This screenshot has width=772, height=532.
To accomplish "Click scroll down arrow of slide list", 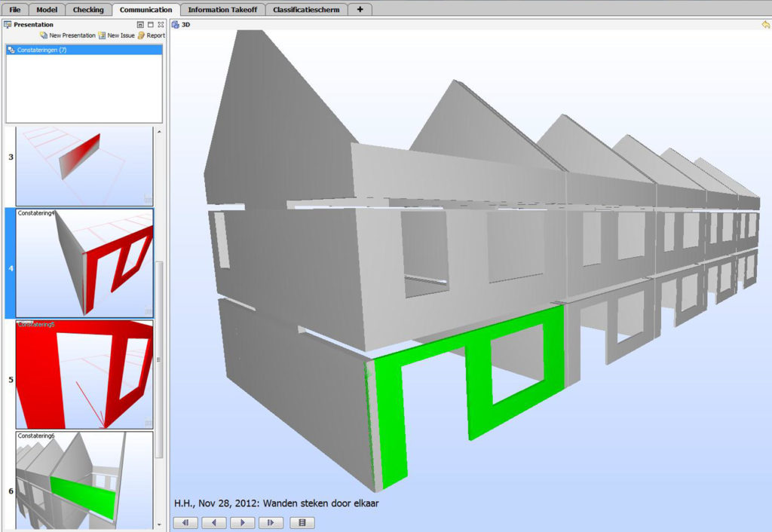I will (x=158, y=524).
